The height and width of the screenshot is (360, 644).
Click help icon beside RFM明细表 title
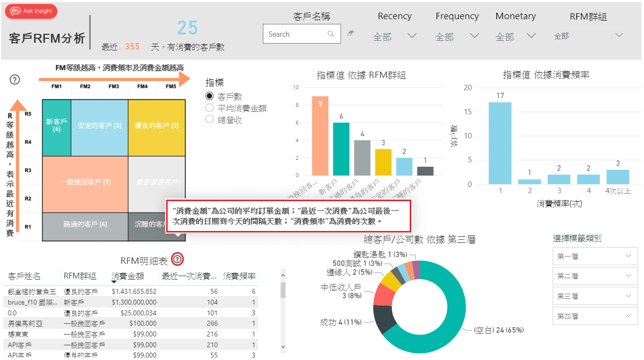coord(178,260)
